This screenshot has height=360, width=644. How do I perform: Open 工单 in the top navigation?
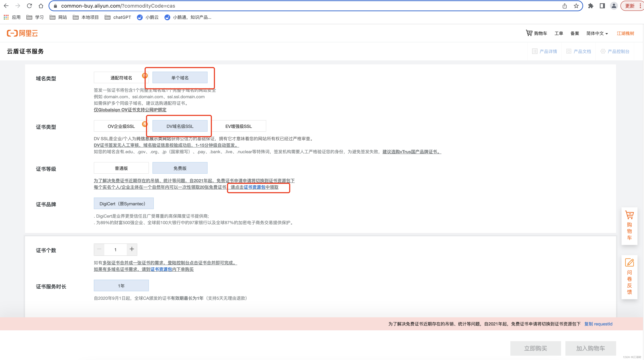(x=559, y=33)
